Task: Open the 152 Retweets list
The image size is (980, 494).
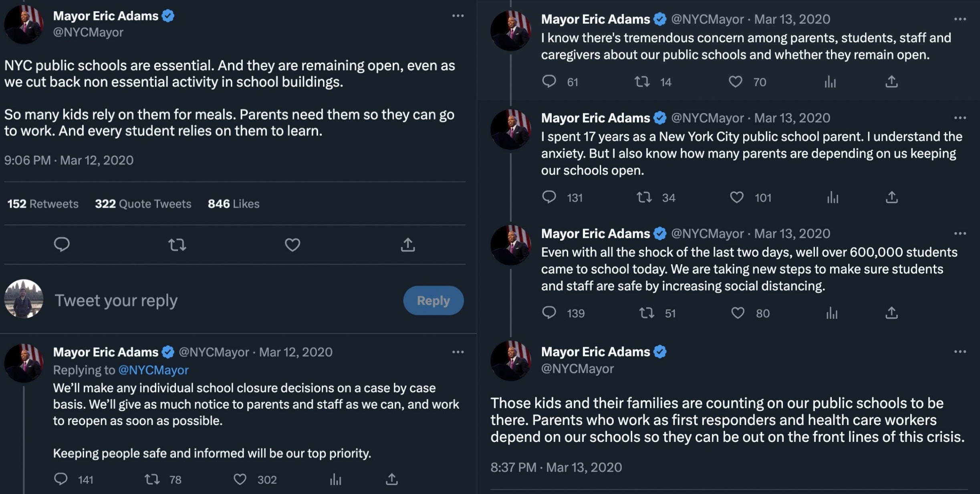Action: pyautogui.click(x=43, y=204)
